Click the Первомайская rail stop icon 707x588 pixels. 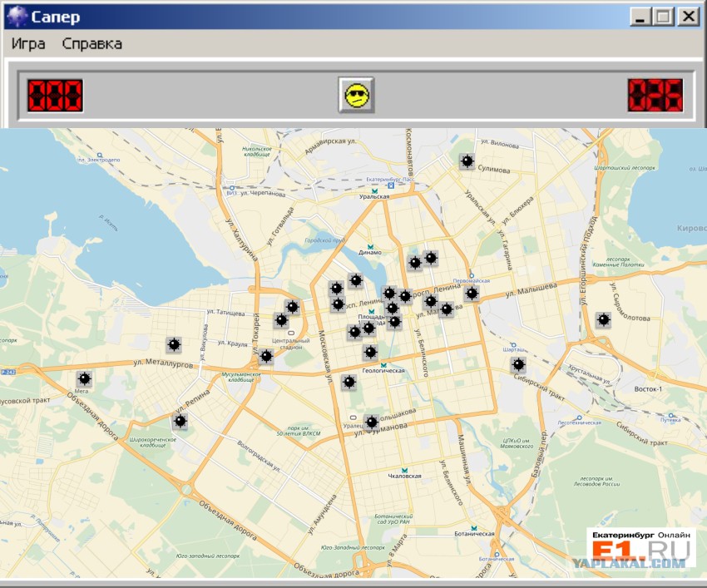[472, 275]
